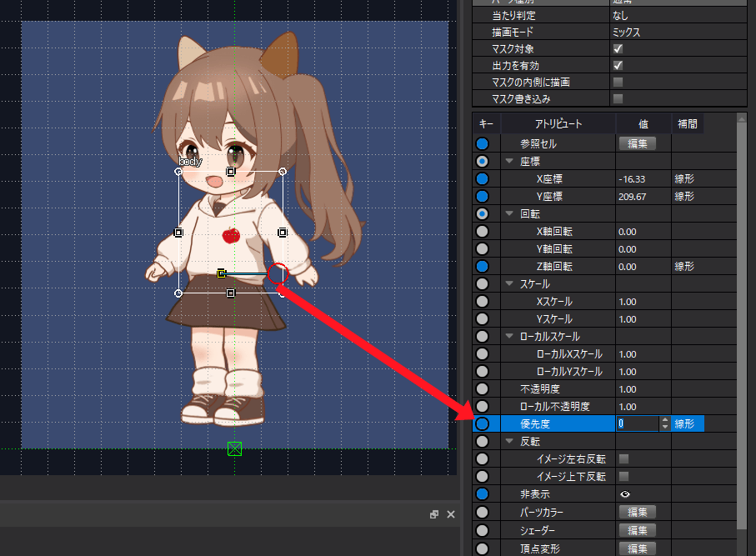Enable the イメージ左右反転 checkbox
The width and height of the screenshot is (756, 556).
pos(624,458)
